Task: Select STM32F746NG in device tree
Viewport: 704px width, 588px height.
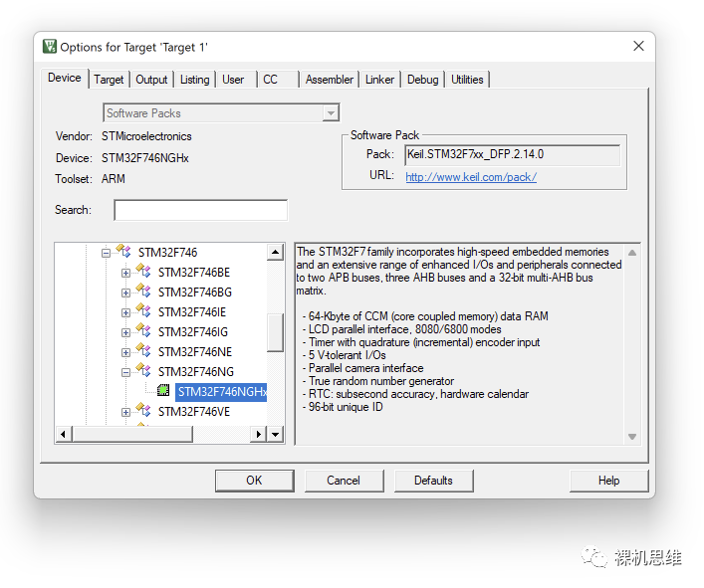Action: pyautogui.click(x=196, y=372)
